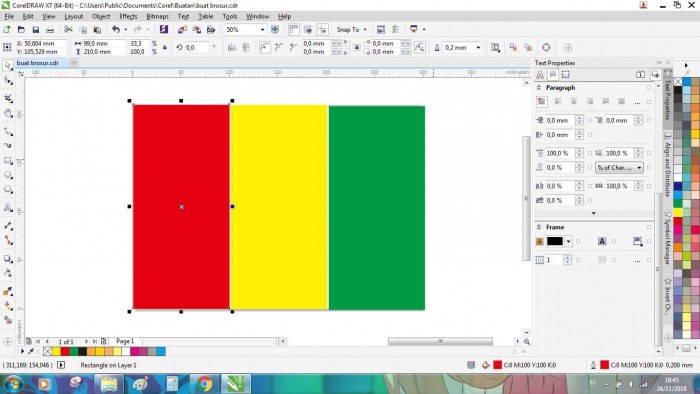Viewport: 700px width, 394px height.
Task: Select the Crop tool in toolbox
Action: click(x=8, y=98)
